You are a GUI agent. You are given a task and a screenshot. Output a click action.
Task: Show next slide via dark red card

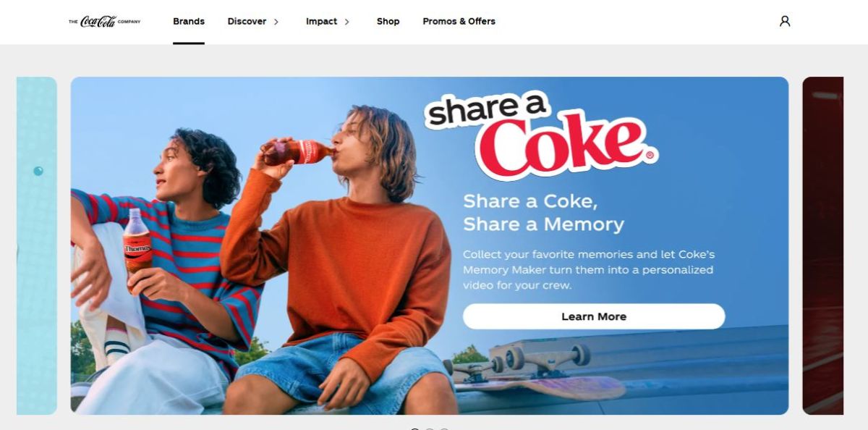coord(823,245)
